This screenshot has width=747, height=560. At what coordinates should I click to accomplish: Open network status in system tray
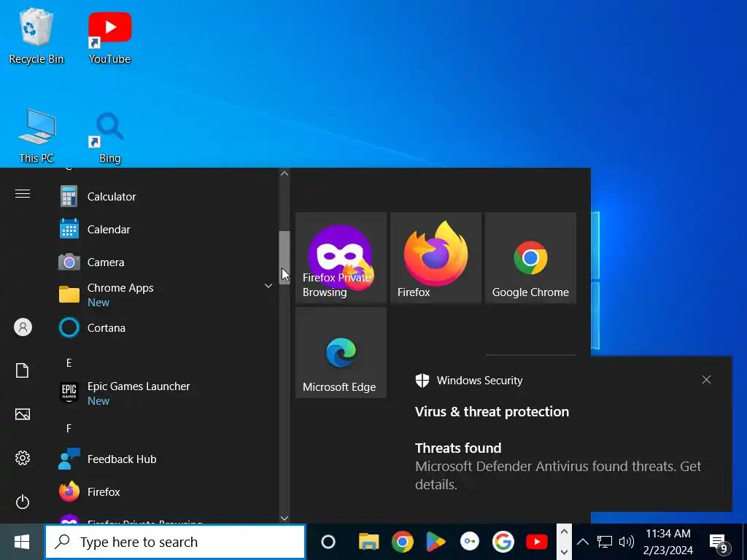pyautogui.click(x=605, y=542)
